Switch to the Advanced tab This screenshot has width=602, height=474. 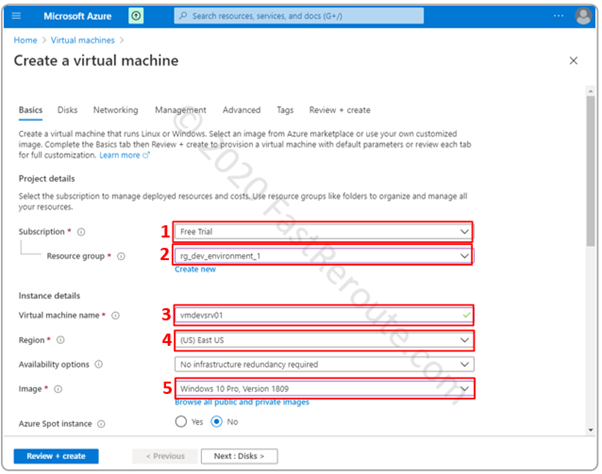[241, 110]
